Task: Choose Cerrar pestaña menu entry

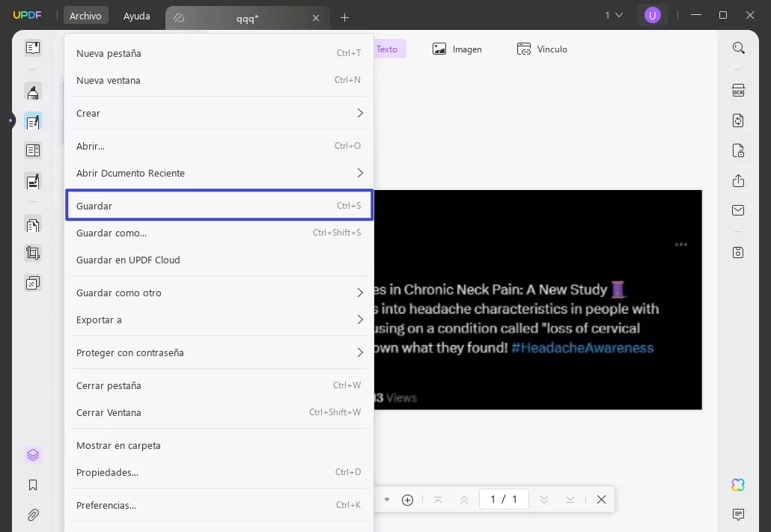Action: [219, 386]
